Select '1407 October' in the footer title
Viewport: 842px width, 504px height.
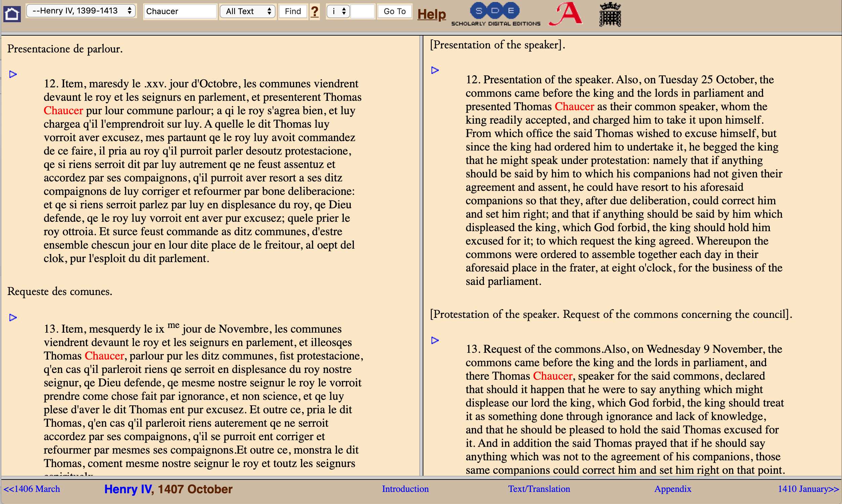pyautogui.click(x=195, y=489)
